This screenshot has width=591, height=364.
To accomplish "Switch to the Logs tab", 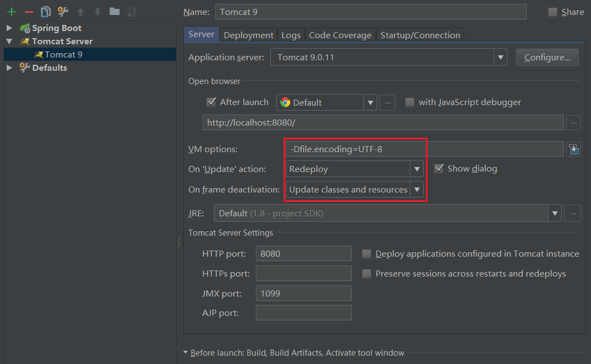I will pos(291,35).
